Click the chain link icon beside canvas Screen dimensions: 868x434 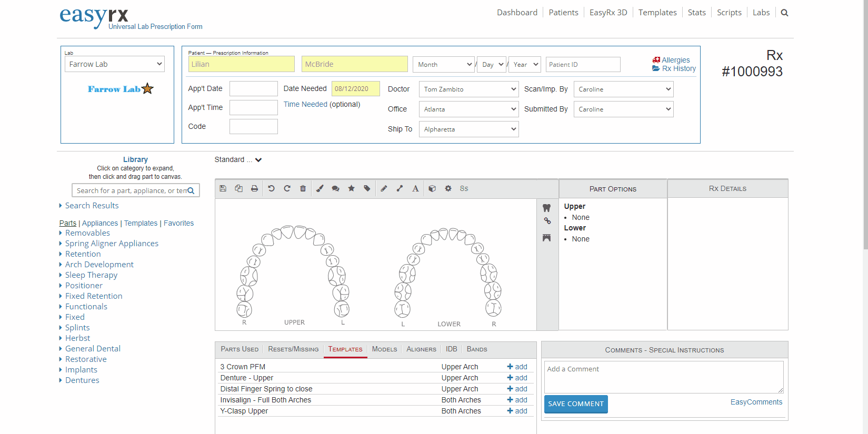pos(547,221)
